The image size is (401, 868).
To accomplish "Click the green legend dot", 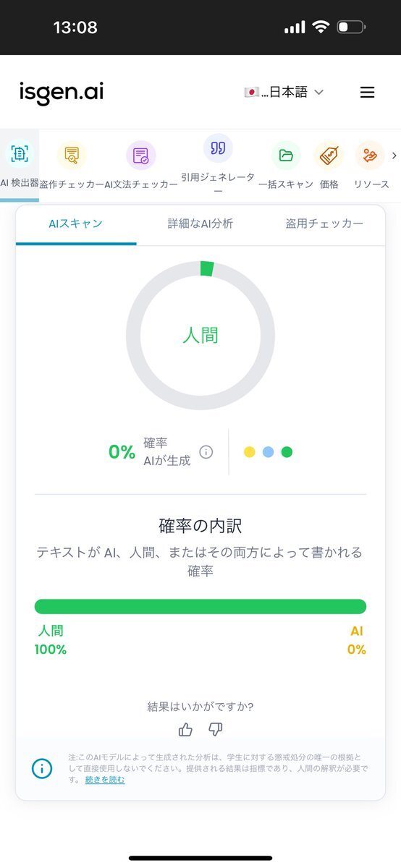I will (x=287, y=452).
